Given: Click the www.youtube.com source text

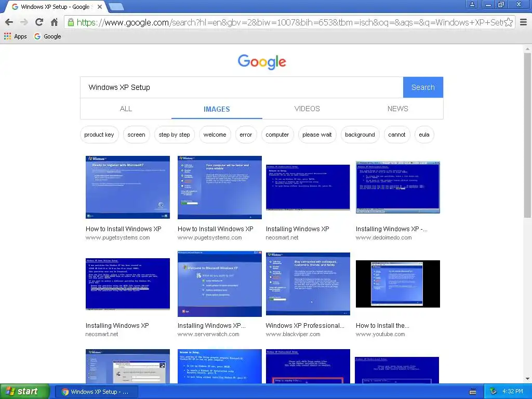Looking at the screenshot, I should tap(380, 334).
